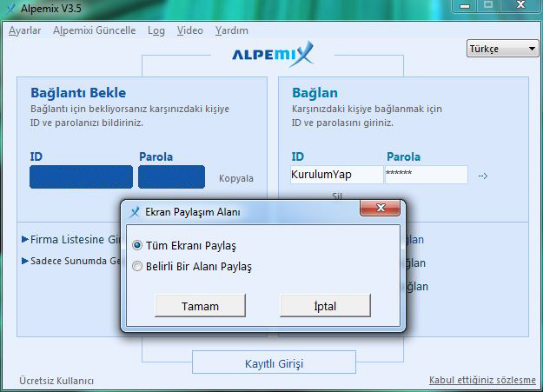The image size is (543, 392).
Task: Click Alpemix icon in dialog title bar
Action: coord(135,211)
